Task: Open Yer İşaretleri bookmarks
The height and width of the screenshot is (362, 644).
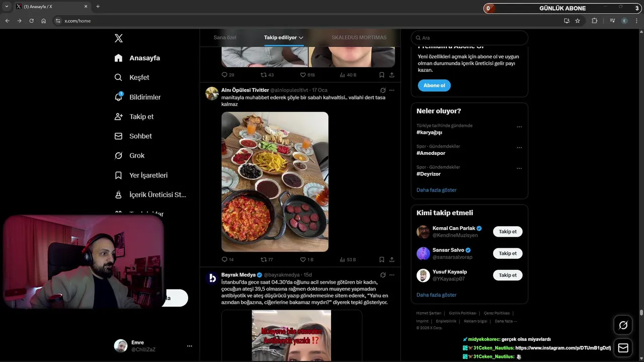Action: 141,175
